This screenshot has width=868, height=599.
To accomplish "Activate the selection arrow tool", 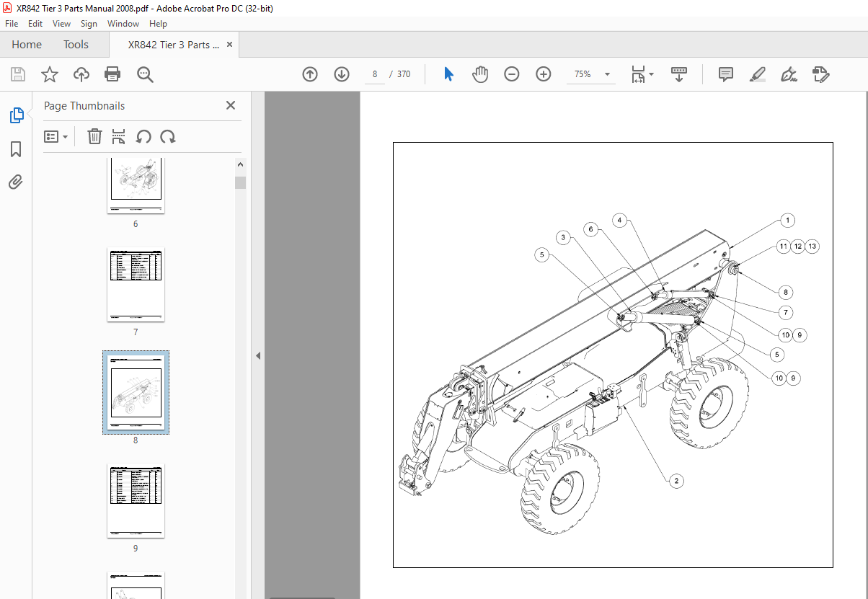I will (448, 74).
